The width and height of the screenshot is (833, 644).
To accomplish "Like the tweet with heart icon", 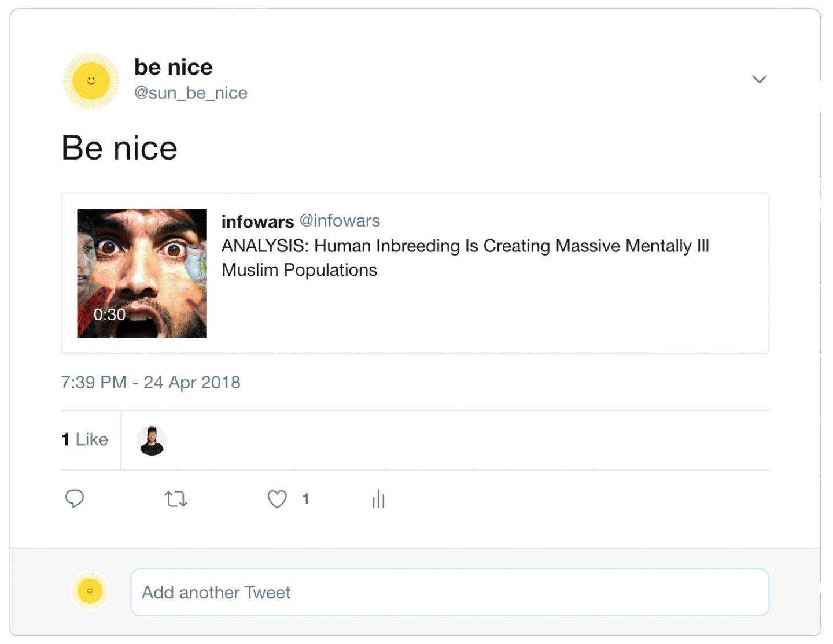I will tap(277, 498).
